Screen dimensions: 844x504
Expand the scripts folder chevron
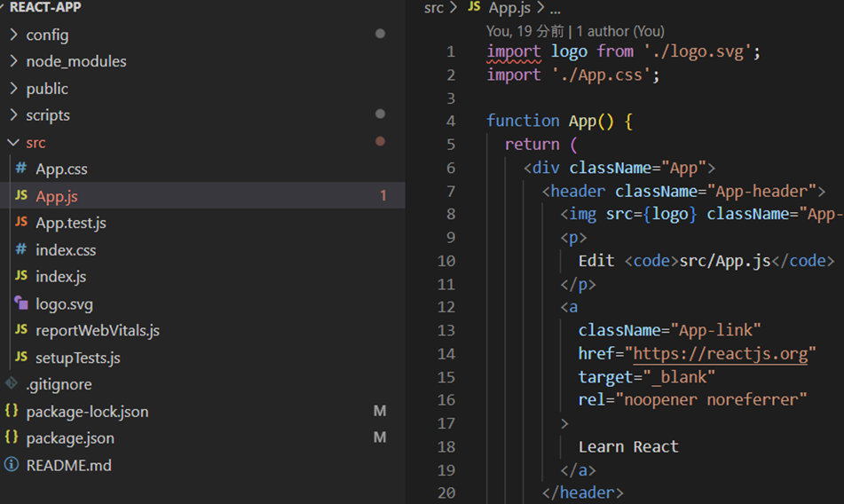[x=13, y=114]
